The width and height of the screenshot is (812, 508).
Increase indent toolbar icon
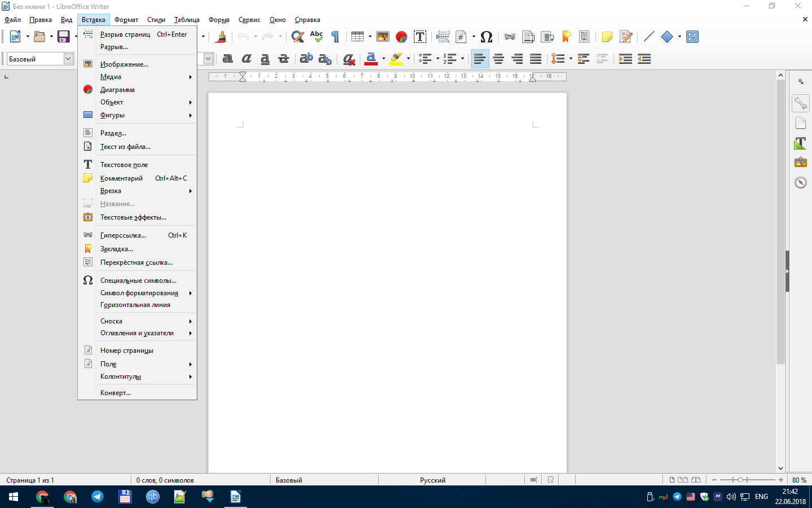[x=625, y=58]
